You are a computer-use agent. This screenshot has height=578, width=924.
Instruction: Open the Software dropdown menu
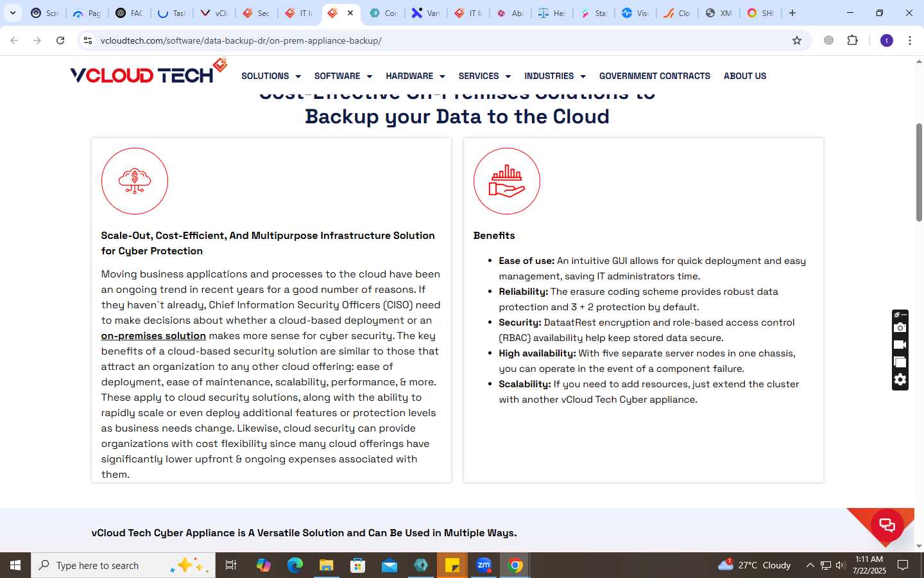[x=343, y=76]
